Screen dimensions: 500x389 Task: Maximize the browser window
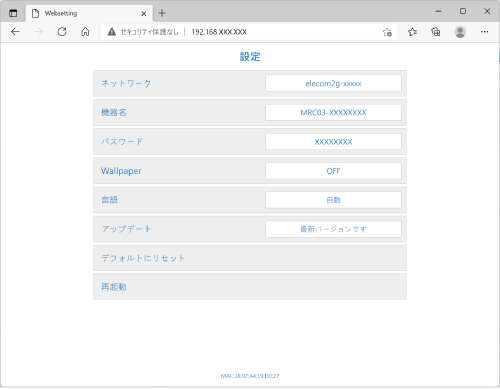tap(463, 11)
